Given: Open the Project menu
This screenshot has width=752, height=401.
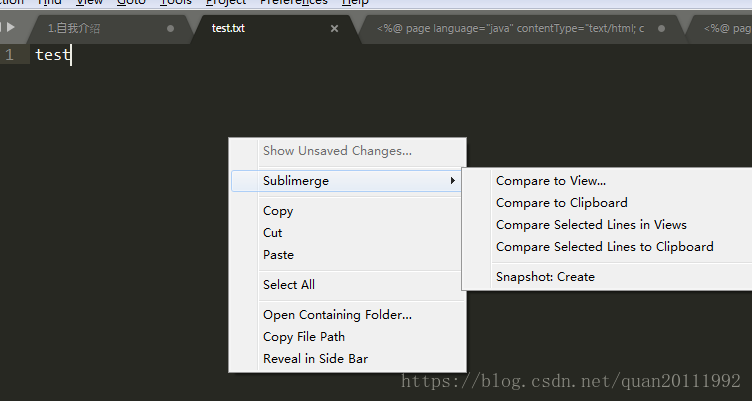Looking at the screenshot, I should 226,2.
